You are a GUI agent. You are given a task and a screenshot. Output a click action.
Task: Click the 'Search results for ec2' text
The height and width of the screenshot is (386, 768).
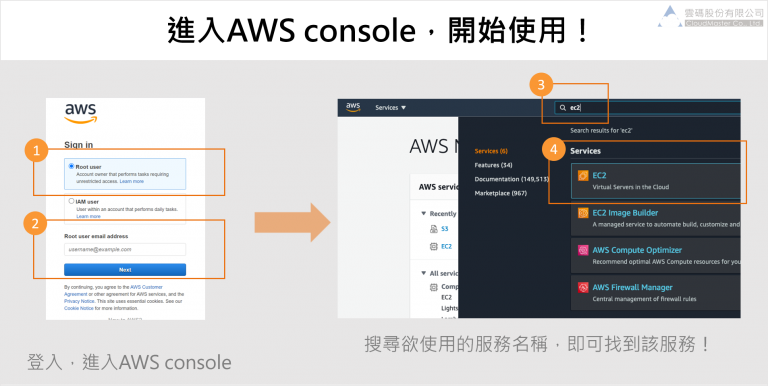click(x=601, y=131)
